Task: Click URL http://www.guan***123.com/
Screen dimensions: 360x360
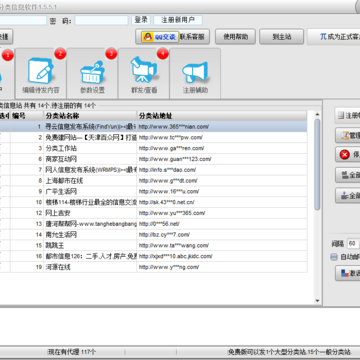Action: click(175, 159)
